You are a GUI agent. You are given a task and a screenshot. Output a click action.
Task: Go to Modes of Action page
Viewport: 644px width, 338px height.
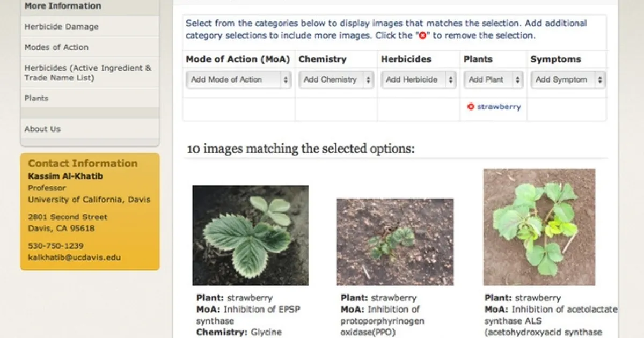56,47
